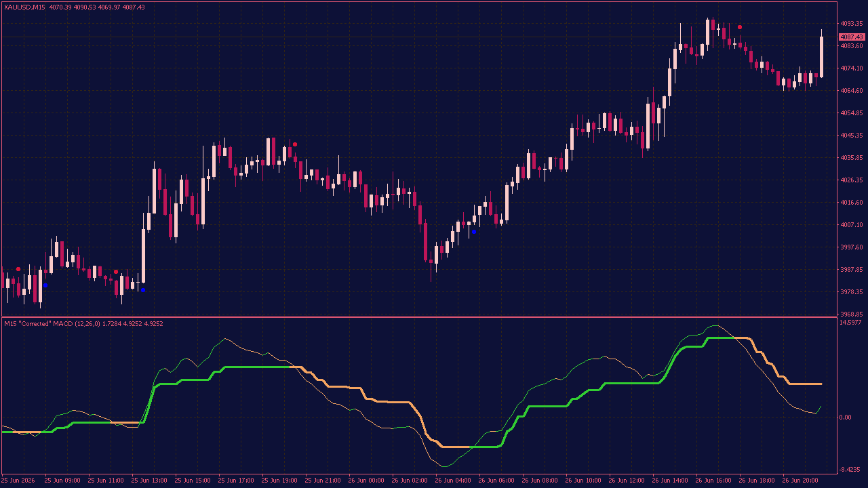The height and width of the screenshot is (488, 868).
Task: Select the red signal dot near 25 Jun 19:00
Action: pos(295,144)
